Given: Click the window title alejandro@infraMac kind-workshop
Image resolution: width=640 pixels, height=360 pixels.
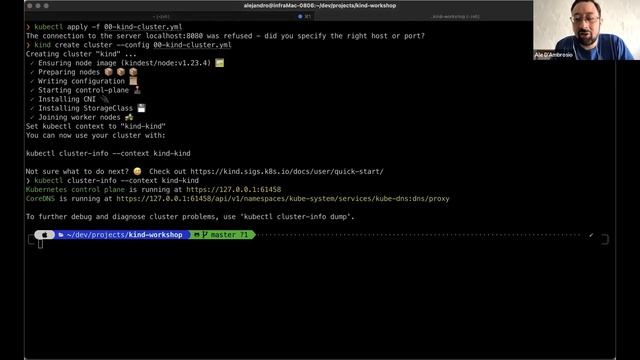Looking at the screenshot, I should [320, 6].
